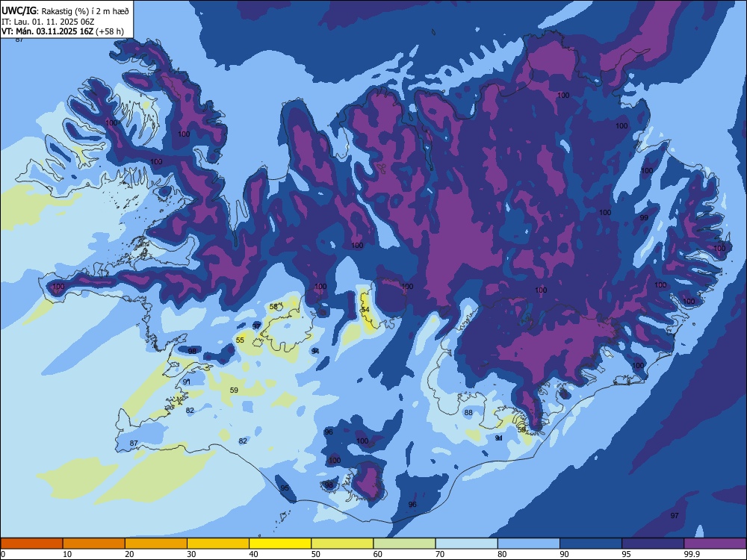Select the 20–30 light orange legend swatch

click(156, 544)
